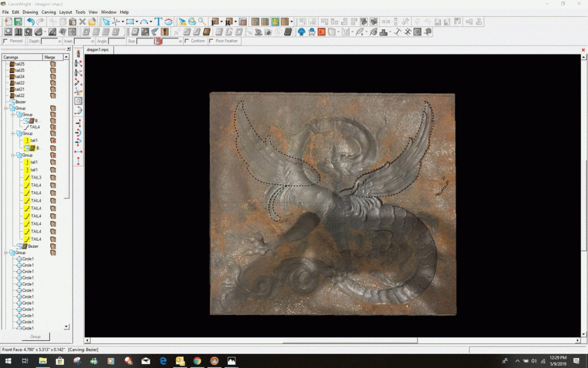Image resolution: width=588 pixels, height=368 pixels.
Task: Enable the Pierced checkbox
Action: tap(6, 41)
